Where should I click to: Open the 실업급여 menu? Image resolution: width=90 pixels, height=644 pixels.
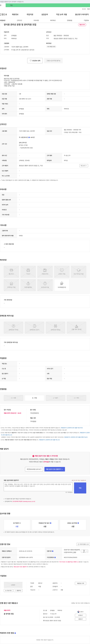click(45, 14)
